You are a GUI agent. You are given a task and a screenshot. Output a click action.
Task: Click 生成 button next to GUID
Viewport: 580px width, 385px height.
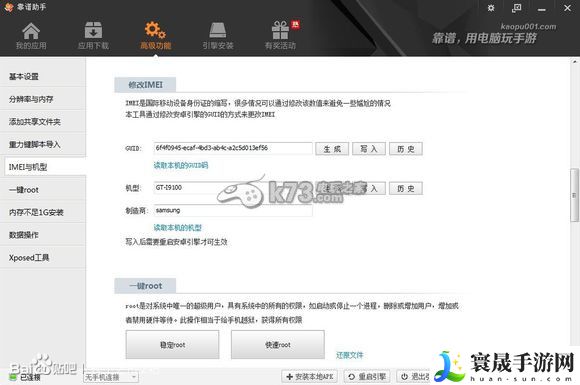click(x=332, y=149)
